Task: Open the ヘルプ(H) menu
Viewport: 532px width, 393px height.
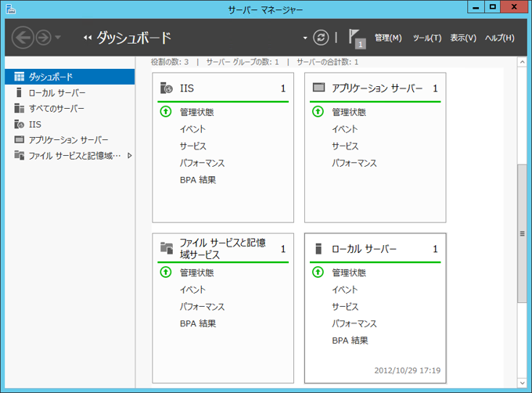Action: [x=499, y=38]
